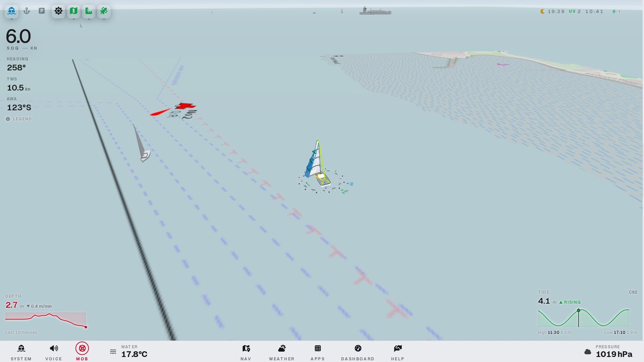Open the Dashboard view
This screenshot has width=644, height=362.
[358, 352]
